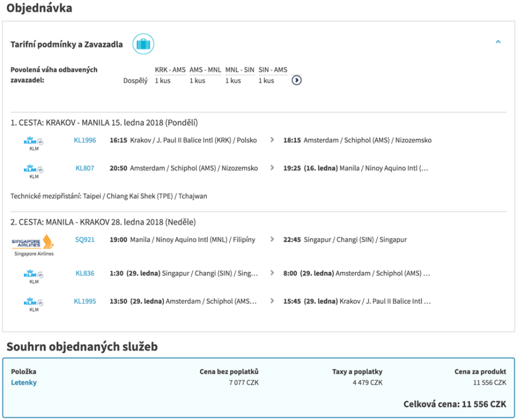Click the blue suitcase baggage icon

coord(143,44)
